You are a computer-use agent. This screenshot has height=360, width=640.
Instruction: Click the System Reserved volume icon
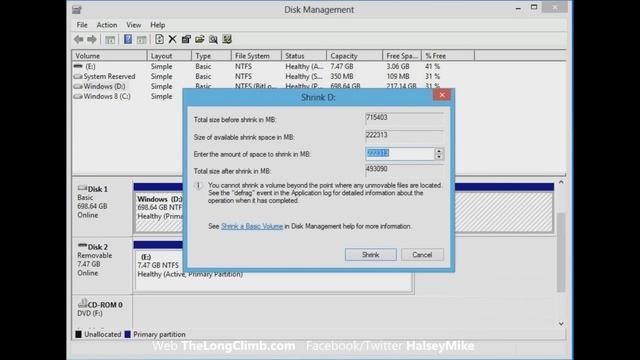click(78, 76)
